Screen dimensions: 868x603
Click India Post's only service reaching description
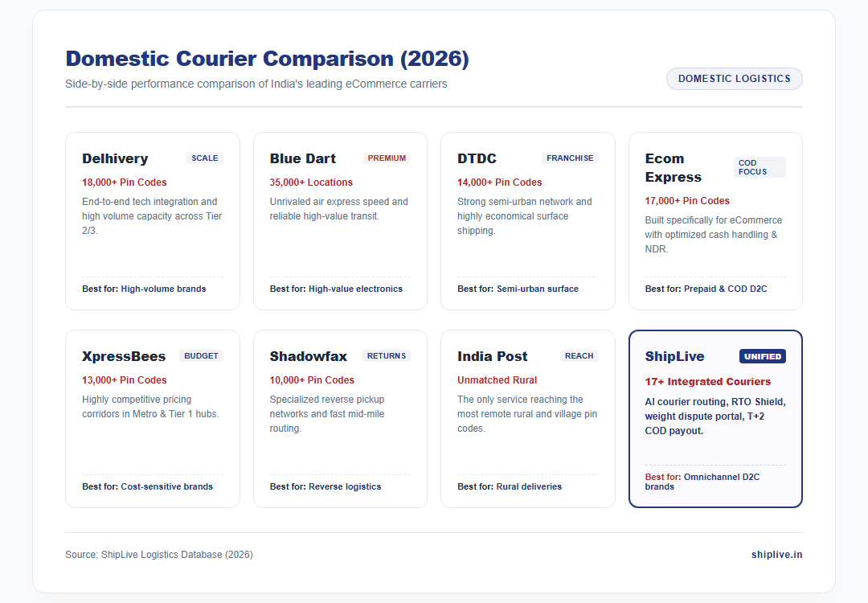[527, 413]
